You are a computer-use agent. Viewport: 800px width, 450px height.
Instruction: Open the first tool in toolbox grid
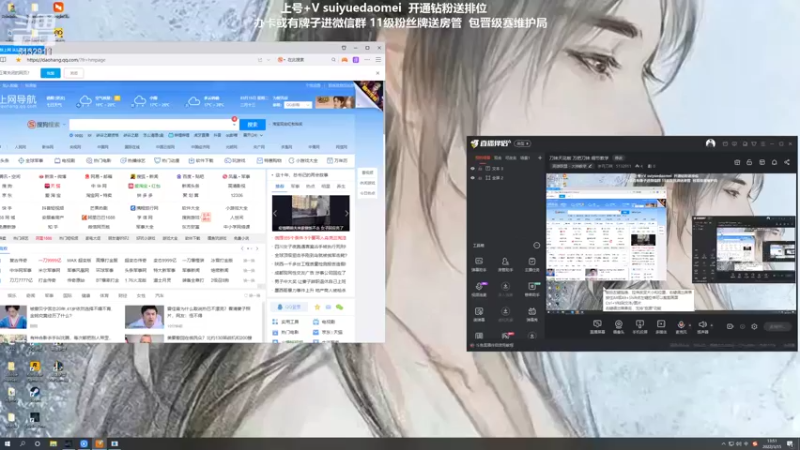click(479, 264)
